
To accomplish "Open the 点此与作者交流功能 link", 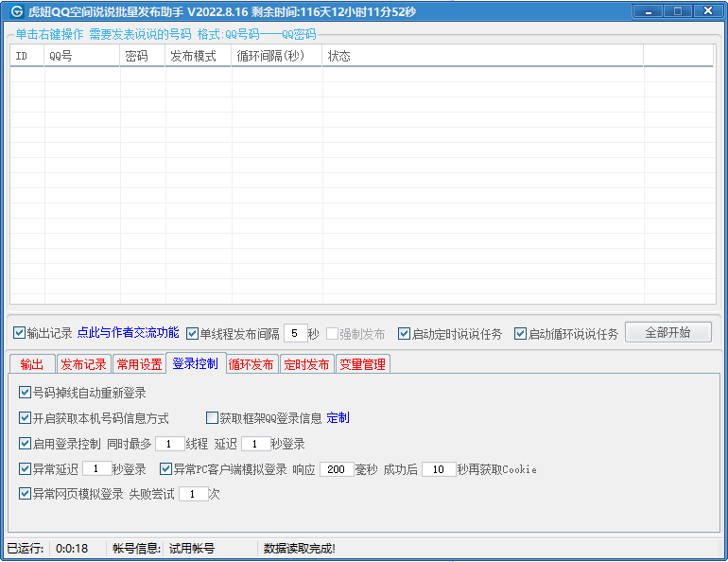I will tap(129, 332).
